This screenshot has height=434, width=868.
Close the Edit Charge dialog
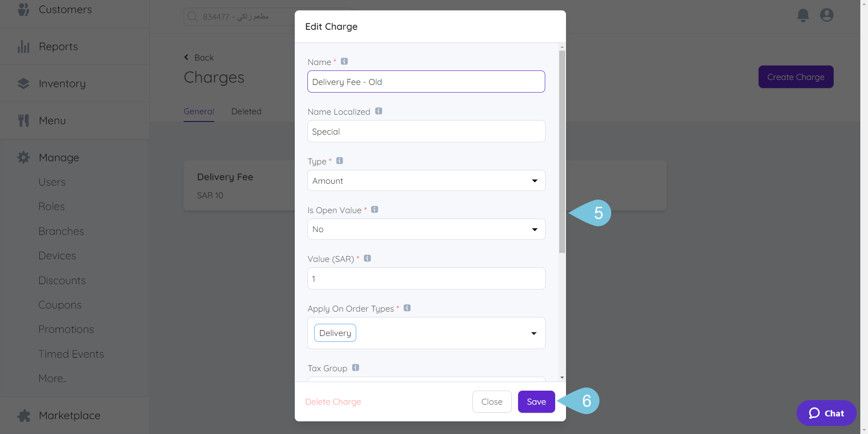coord(492,402)
